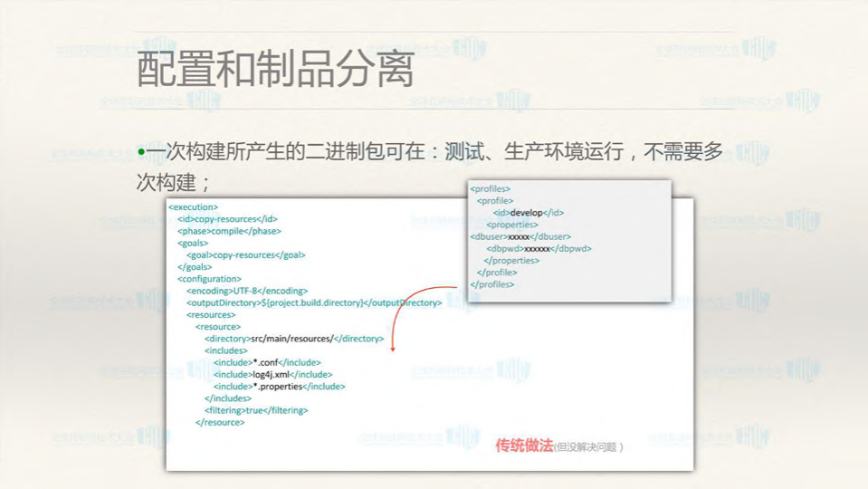This screenshot has height=489, width=868.
Task: Click the text 次构建；
Action: 173,182
